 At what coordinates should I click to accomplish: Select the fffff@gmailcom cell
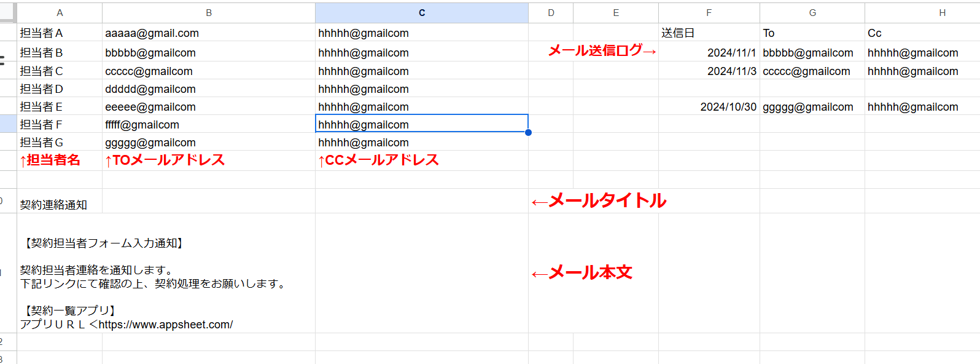click(209, 124)
